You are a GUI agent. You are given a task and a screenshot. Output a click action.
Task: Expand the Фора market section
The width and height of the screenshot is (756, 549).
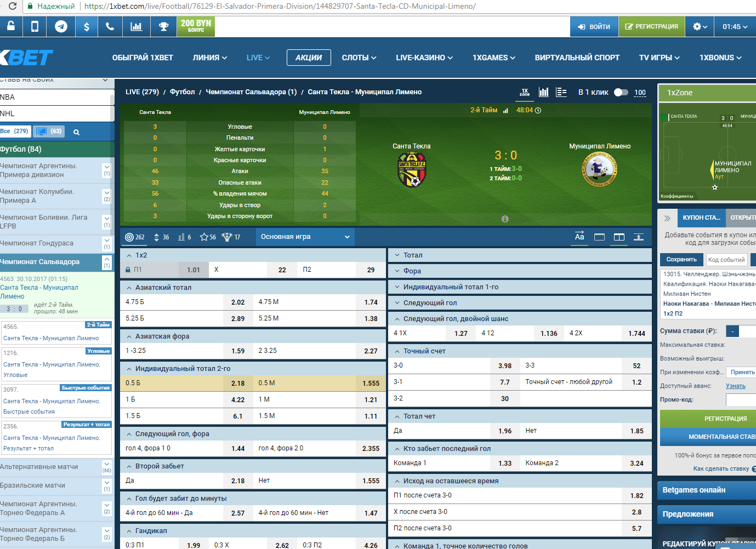point(520,271)
